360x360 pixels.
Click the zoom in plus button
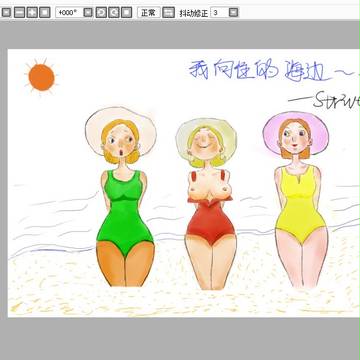click(x=32, y=13)
